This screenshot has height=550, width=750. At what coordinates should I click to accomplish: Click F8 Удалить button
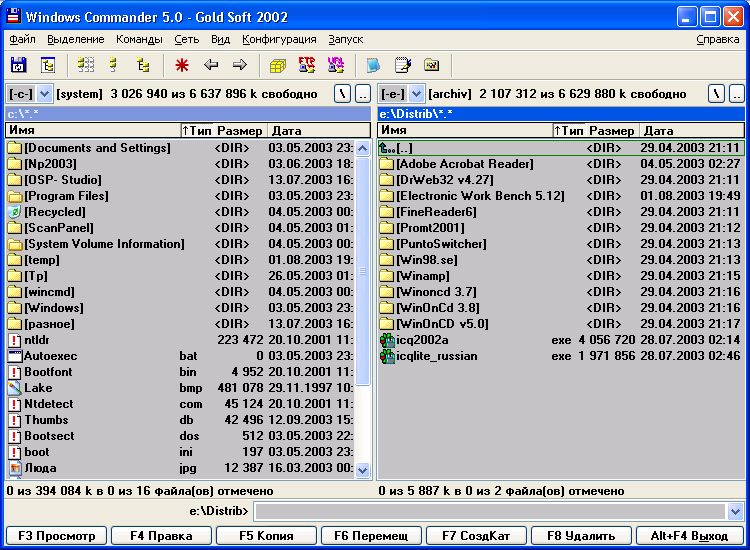point(581,536)
